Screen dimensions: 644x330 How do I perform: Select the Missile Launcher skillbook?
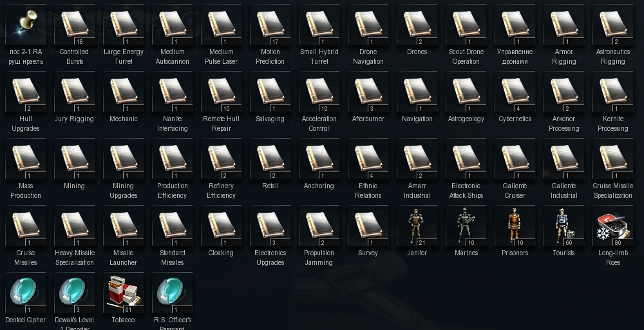123,225
